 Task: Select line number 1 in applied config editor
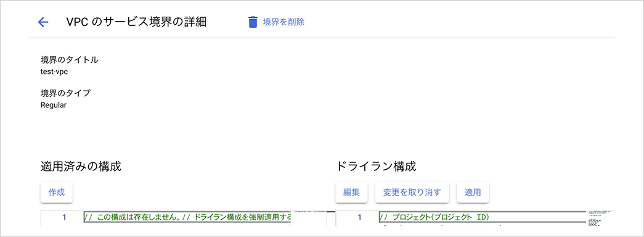pyautogui.click(x=64, y=217)
